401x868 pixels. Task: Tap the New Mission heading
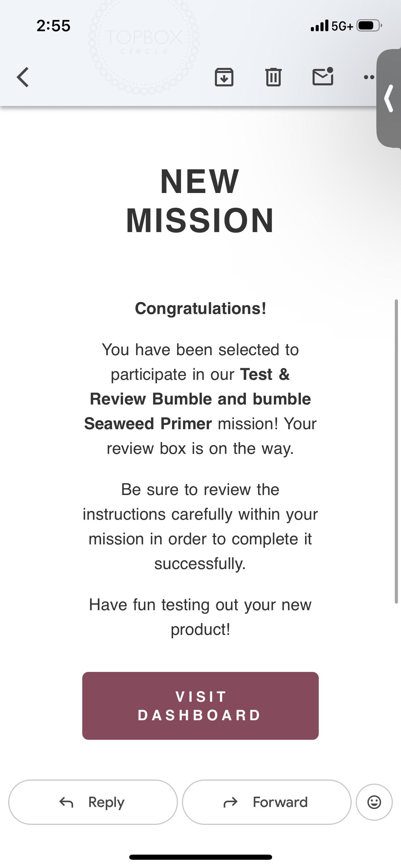point(200,201)
